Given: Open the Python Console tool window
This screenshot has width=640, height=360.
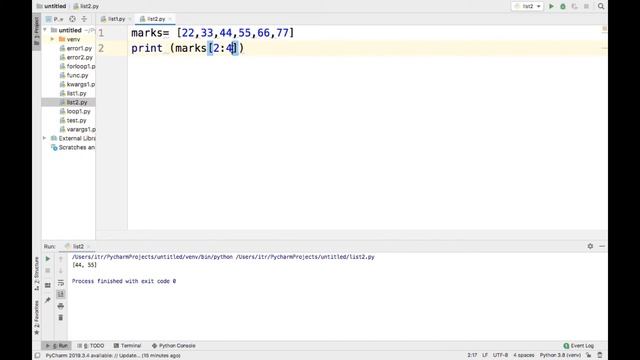Looking at the screenshot, I should [173, 345].
